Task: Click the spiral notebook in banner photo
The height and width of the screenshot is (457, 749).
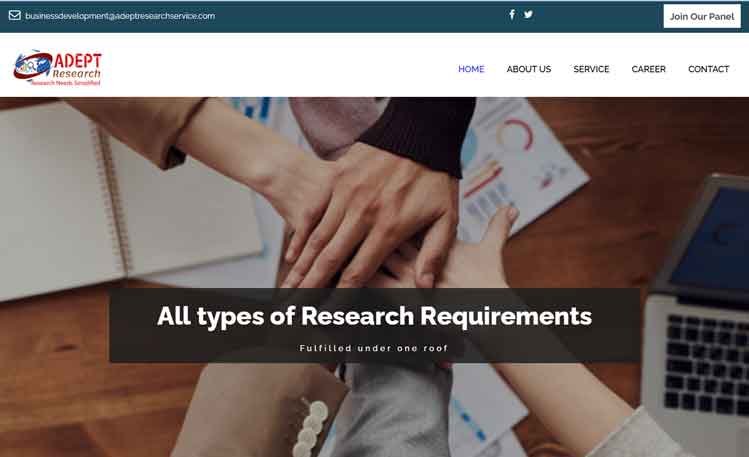Action: pos(119,201)
